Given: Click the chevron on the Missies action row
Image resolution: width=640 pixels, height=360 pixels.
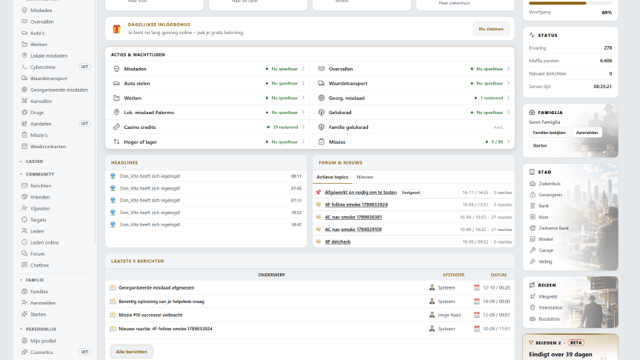Looking at the screenshot, I should click(508, 142).
